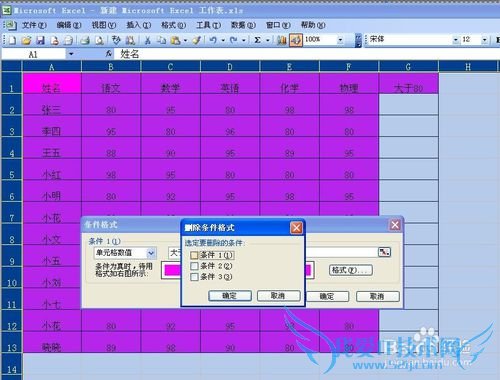Click the range selector icon in condition dialog
Viewport: 500px width, 380px height.
click(x=384, y=252)
